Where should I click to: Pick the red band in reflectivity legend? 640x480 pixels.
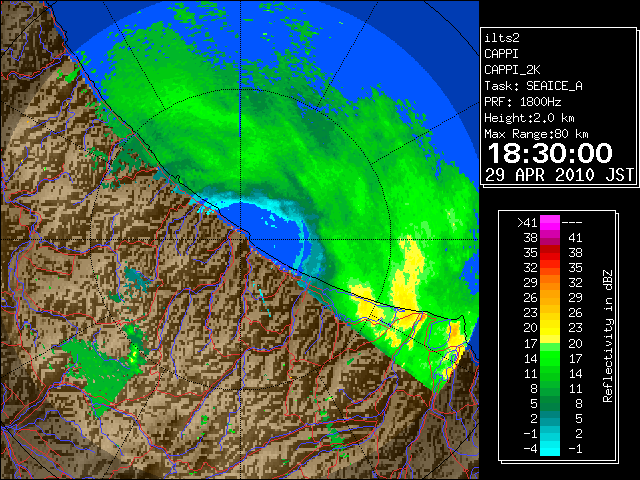[550, 253]
